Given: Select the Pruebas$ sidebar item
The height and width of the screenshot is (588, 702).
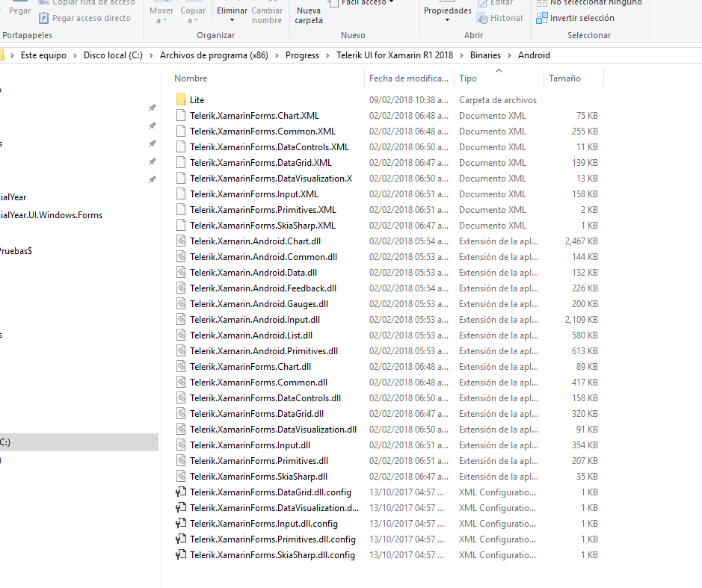Looking at the screenshot, I should 16,251.
